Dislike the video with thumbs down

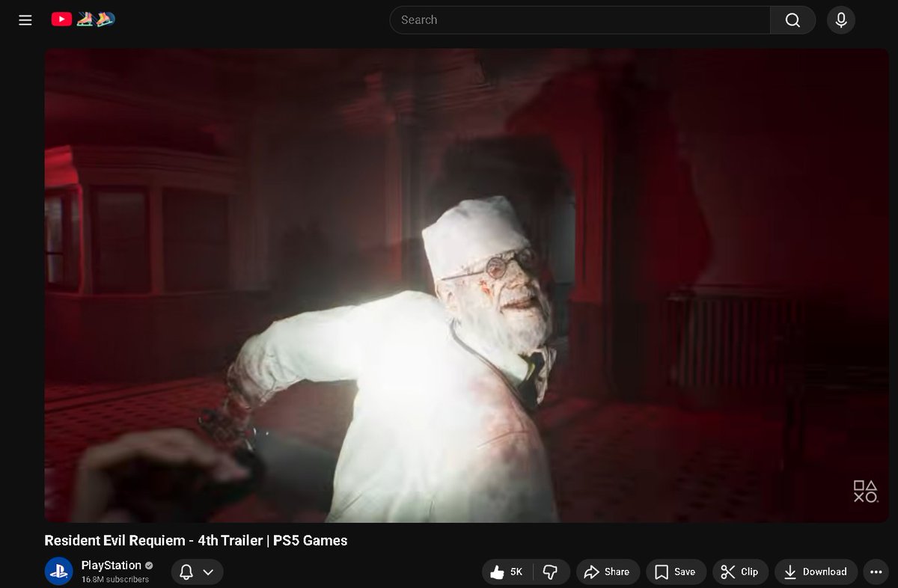click(x=551, y=572)
